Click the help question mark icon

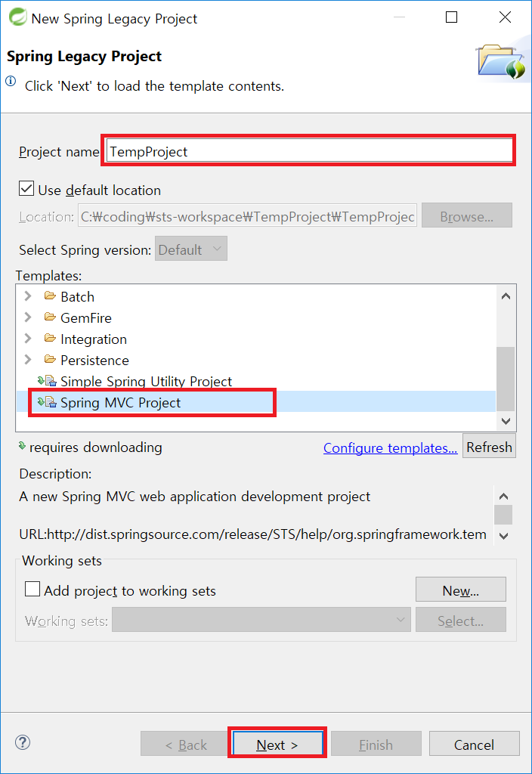[22, 743]
